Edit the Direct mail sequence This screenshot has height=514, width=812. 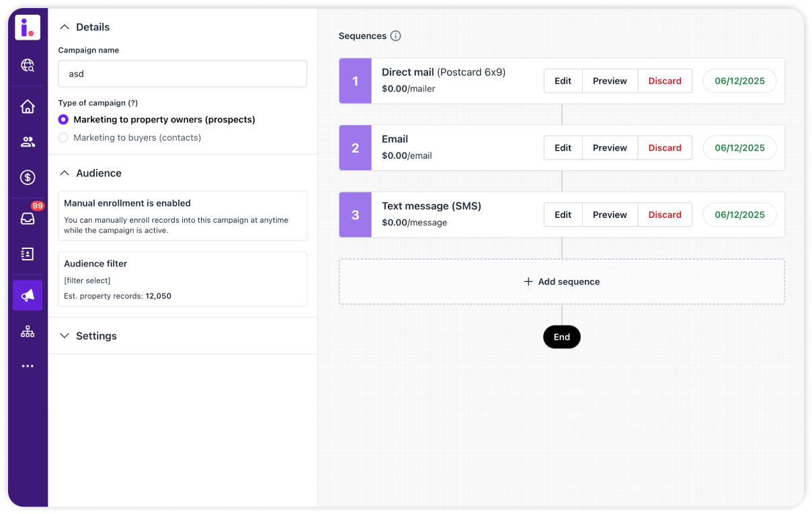pos(563,81)
